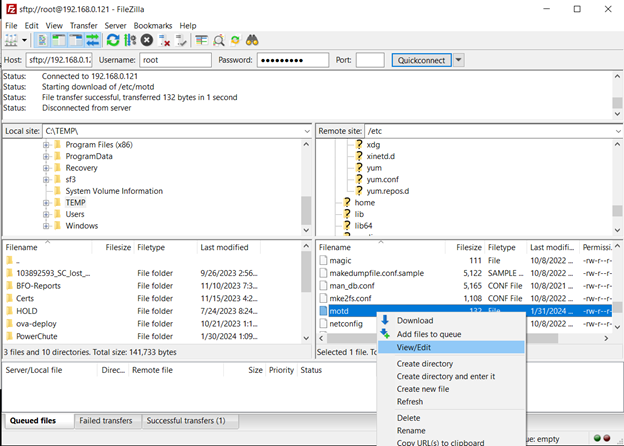The height and width of the screenshot is (446, 624).
Task: Expand the sf3 tree node
Action: pyautogui.click(x=46, y=179)
